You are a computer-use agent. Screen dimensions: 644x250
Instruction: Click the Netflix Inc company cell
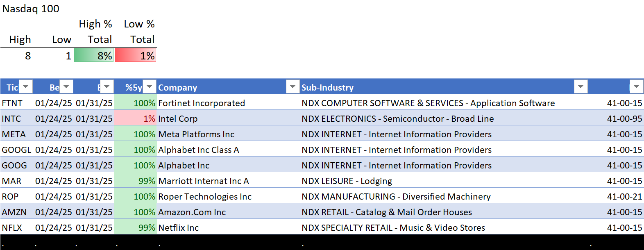(x=179, y=227)
